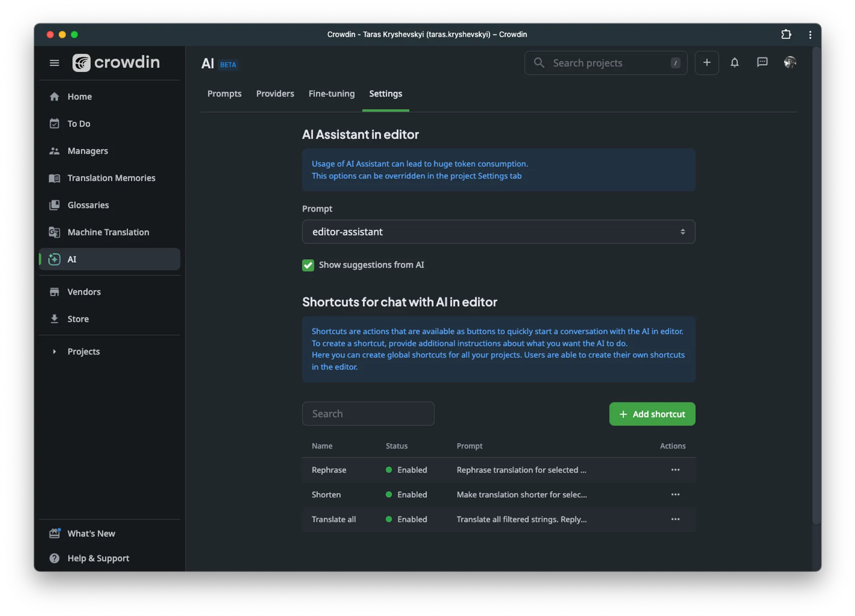The image size is (855, 616).
Task: Toggle the hamburger sidebar menu
Action: (x=54, y=63)
